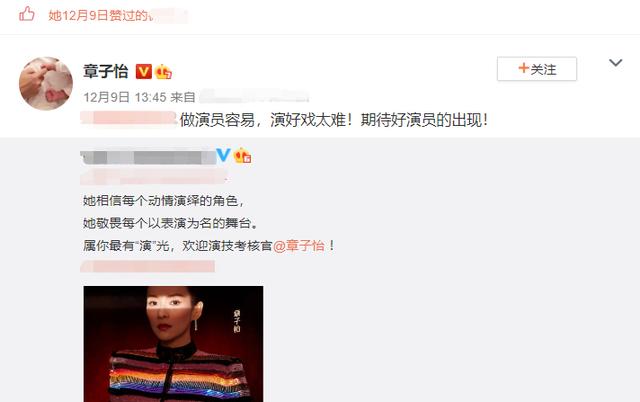The width and height of the screenshot is (640, 402).
Task: Click the blurred hashtag before 做演员容易
Action: [129, 118]
